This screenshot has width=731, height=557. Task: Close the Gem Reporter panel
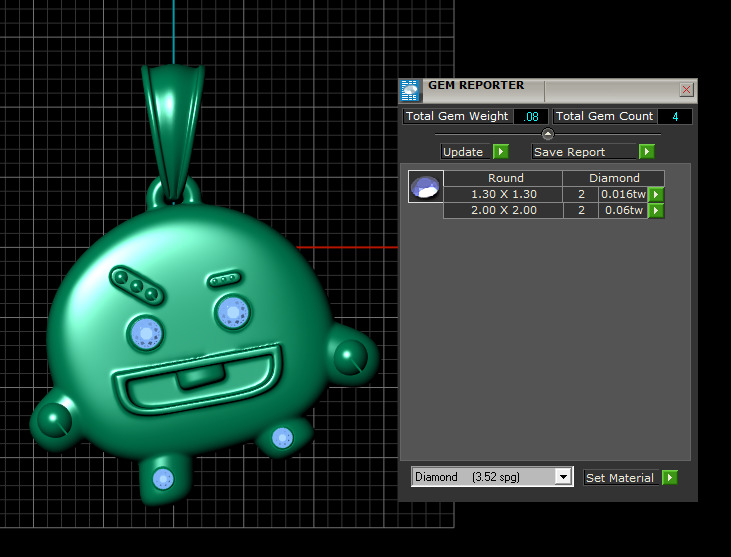pyautogui.click(x=686, y=89)
